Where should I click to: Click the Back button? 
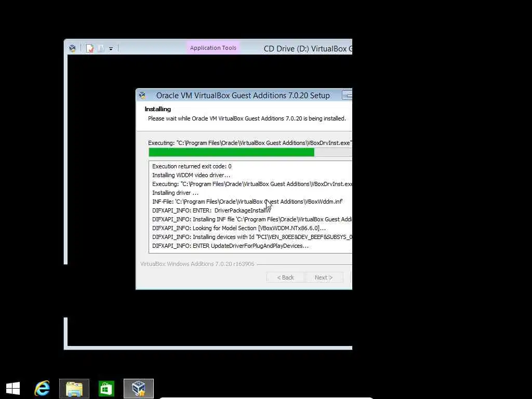pyautogui.click(x=285, y=277)
